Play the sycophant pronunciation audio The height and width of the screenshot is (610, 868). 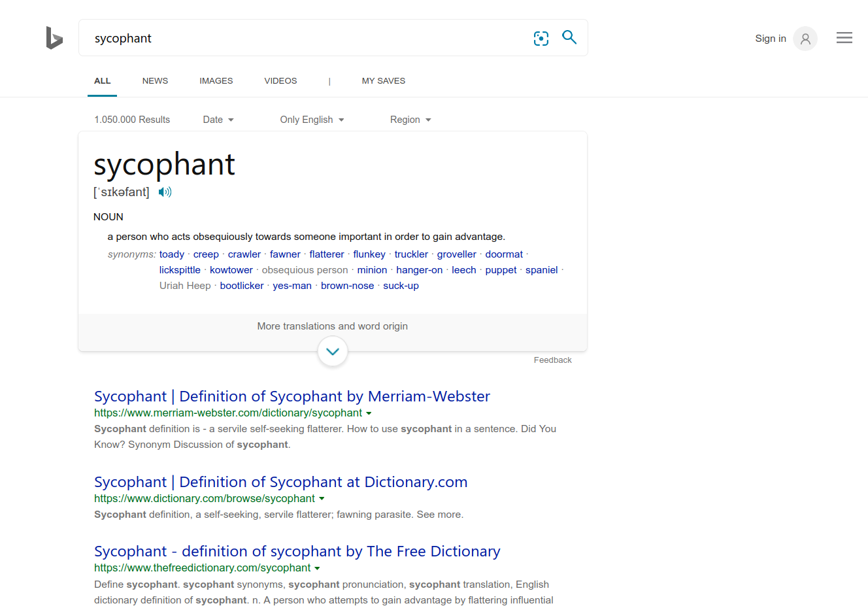coord(165,192)
